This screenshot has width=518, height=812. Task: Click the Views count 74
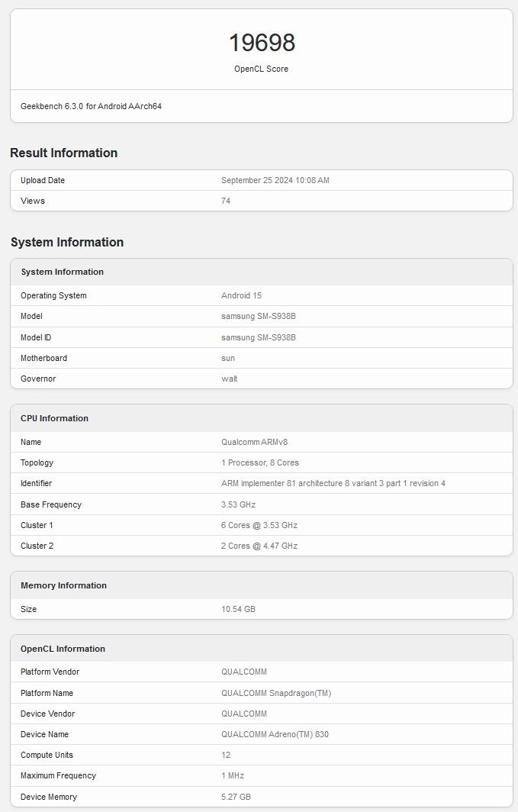tap(226, 201)
